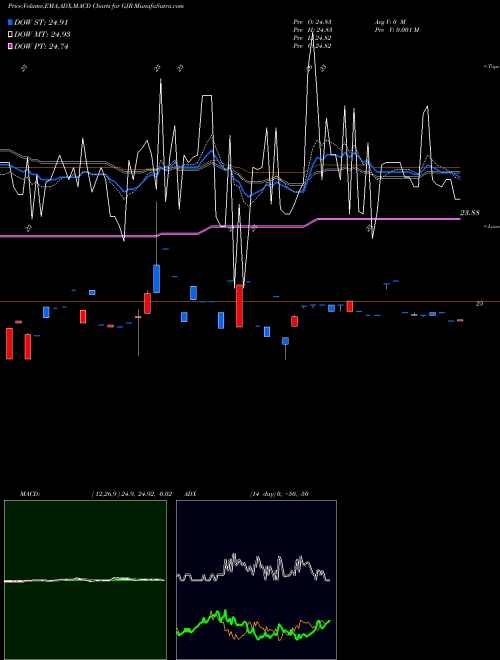
Task: Click the 23.88 price label on magenta line
Action: click(469, 213)
